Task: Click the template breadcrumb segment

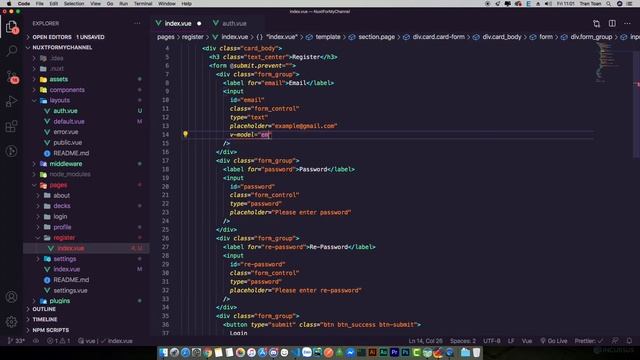Action: 328,37
